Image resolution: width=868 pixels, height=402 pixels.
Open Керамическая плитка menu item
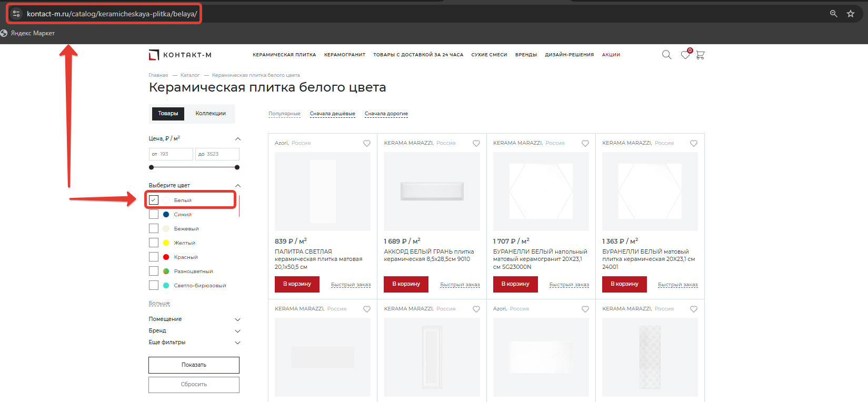(x=284, y=55)
